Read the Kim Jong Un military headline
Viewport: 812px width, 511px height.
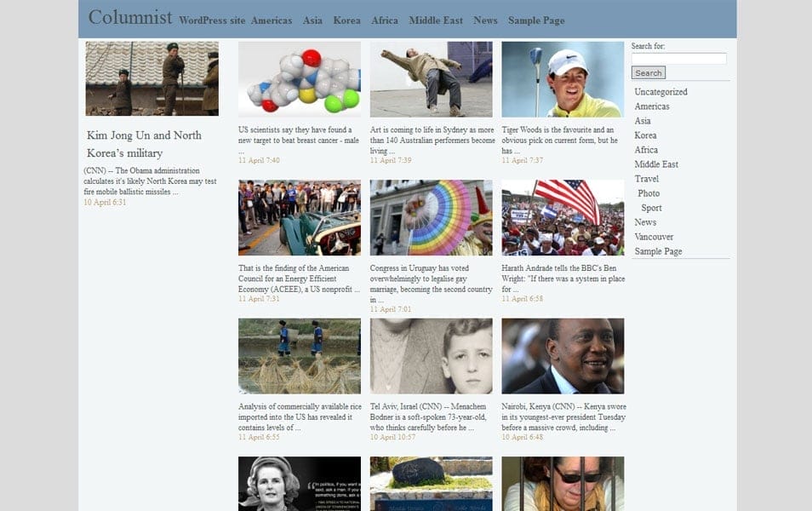click(144, 144)
